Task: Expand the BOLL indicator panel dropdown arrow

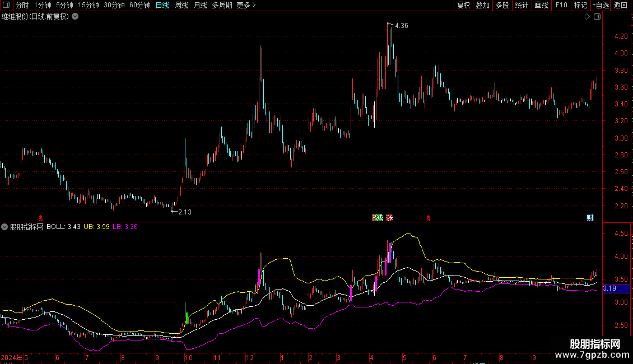Action: (x=5, y=227)
